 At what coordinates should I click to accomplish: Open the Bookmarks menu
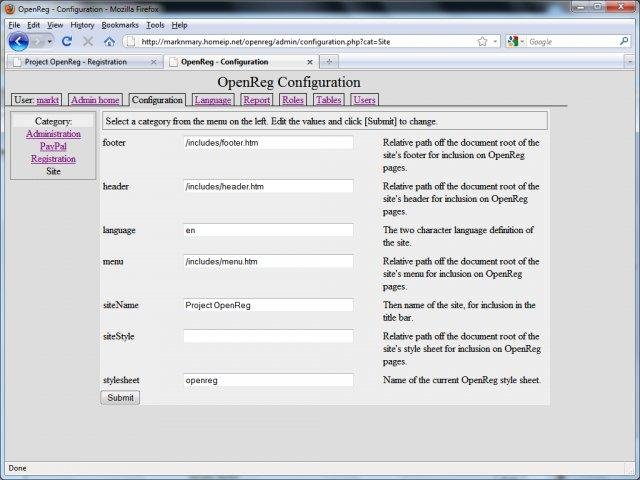[120, 25]
